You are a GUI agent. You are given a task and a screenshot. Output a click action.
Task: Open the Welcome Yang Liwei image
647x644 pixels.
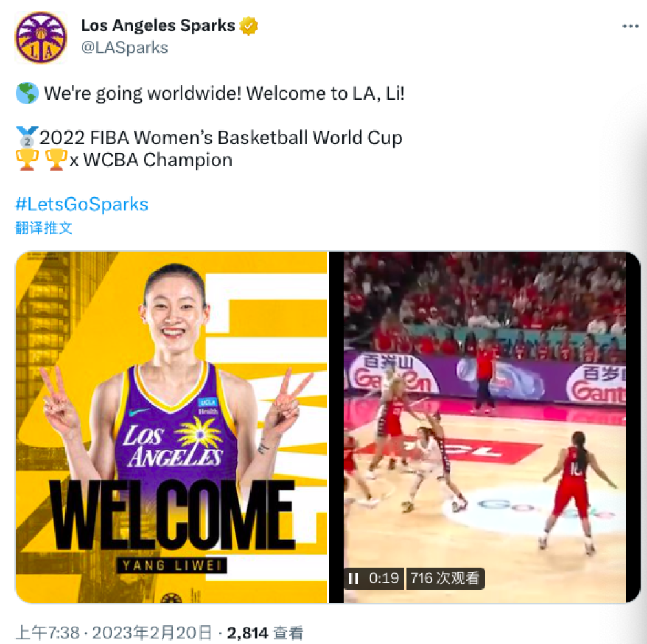point(171,427)
